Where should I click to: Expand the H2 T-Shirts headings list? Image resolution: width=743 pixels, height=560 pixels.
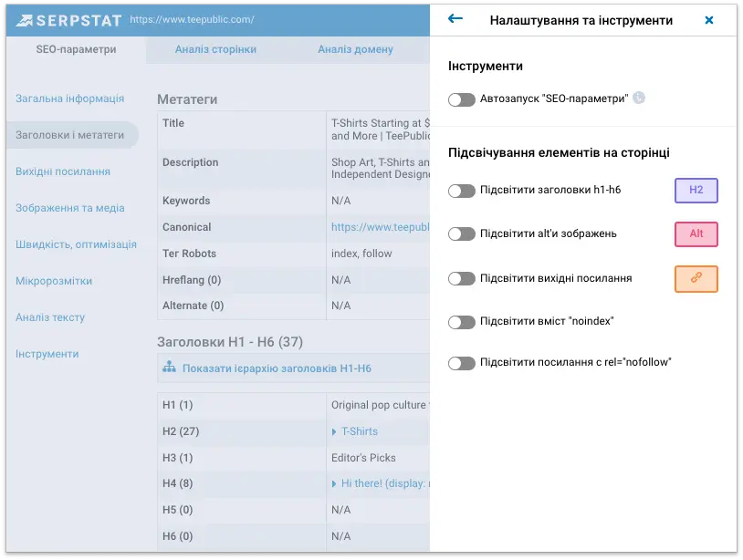click(x=335, y=431)
